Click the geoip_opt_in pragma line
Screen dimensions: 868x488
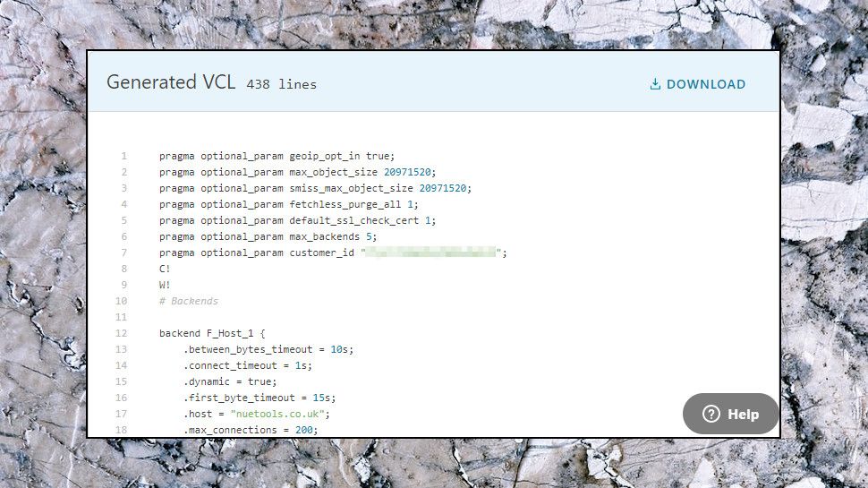(x=277, y=156)
